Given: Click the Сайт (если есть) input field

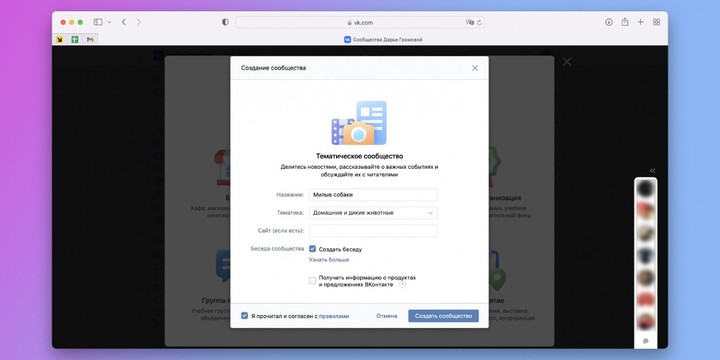Looking at the screenshot, I should (x=373, y=231).
